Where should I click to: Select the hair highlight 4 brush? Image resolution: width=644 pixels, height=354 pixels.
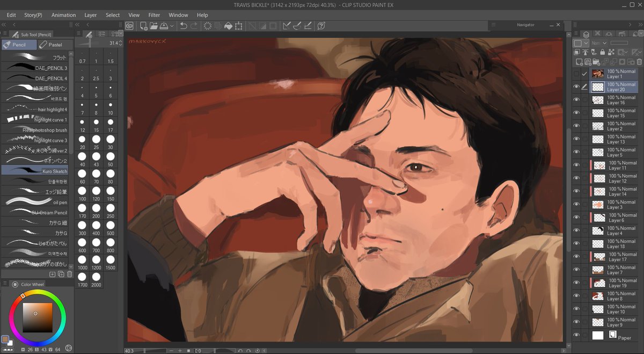pyautogui.click(x=35, y=109)
